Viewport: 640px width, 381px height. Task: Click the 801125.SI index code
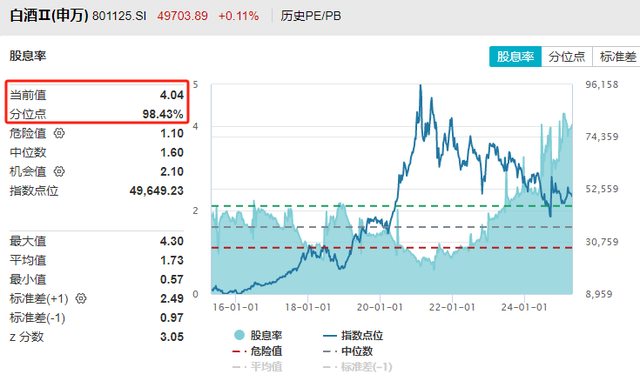(x=119, y=16)
